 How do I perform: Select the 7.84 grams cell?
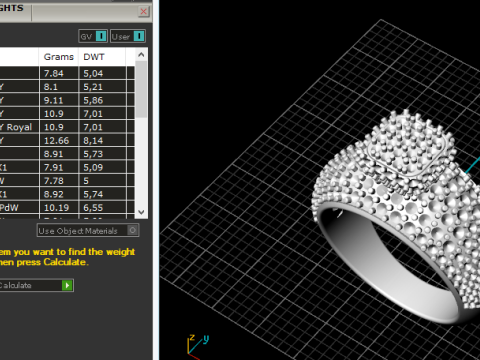(x=59, y=73)
